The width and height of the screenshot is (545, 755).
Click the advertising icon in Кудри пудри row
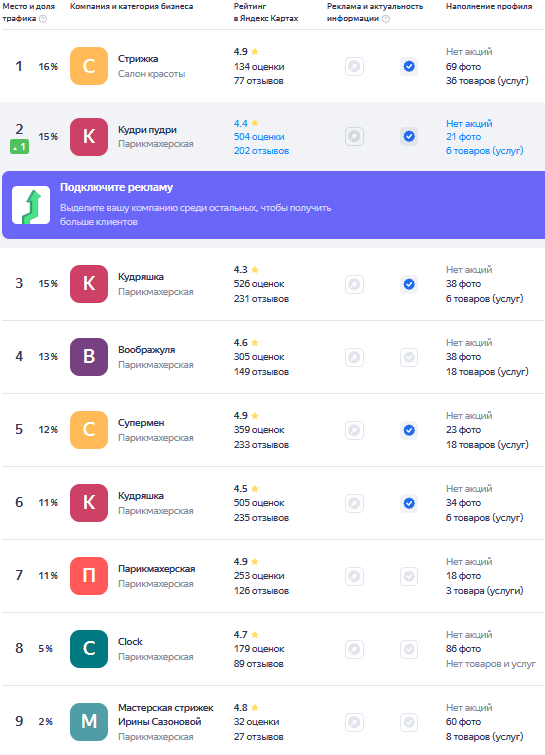pos(354,137)
